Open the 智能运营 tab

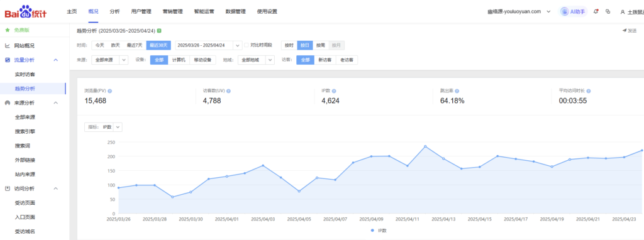tap(204, 11)
